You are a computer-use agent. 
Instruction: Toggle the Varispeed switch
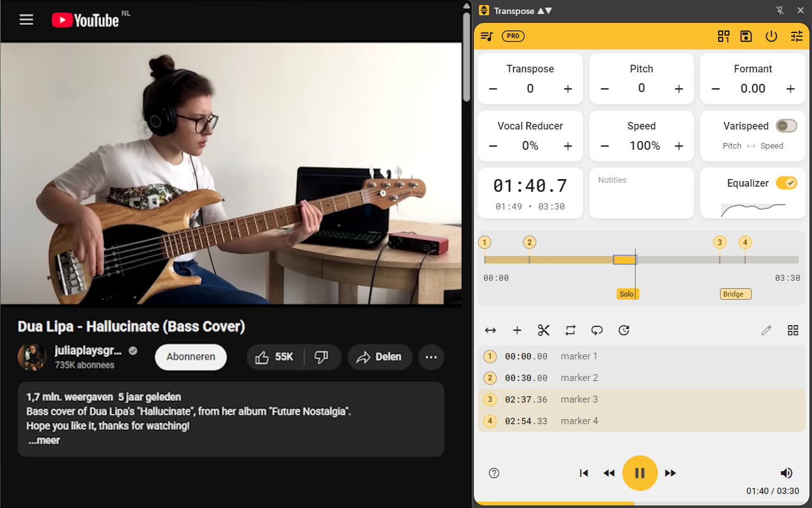tap(787, 126)
